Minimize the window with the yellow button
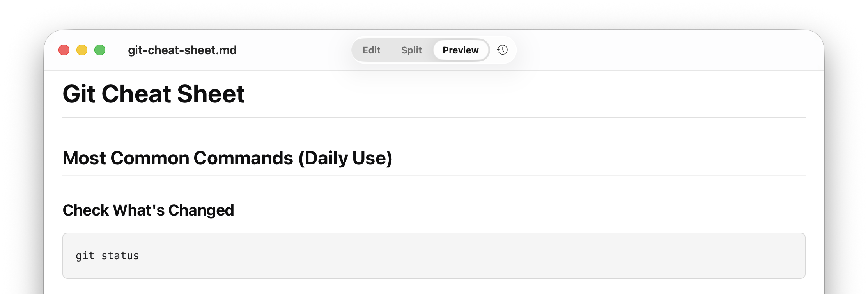This screenshot has width=868, height=294. (x=82, y=50)
